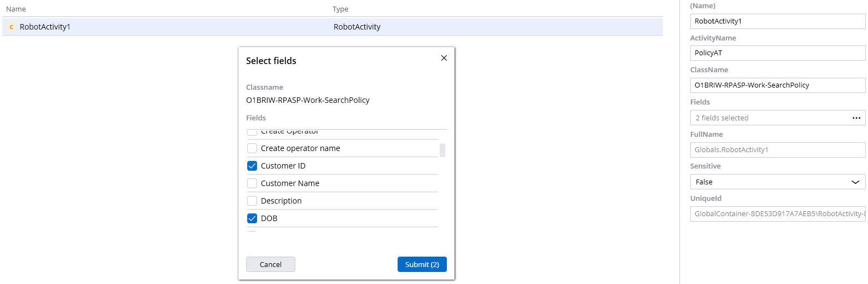Sort by the Type column header
Screen dimensions: 868x284
(x=340, y=9)
